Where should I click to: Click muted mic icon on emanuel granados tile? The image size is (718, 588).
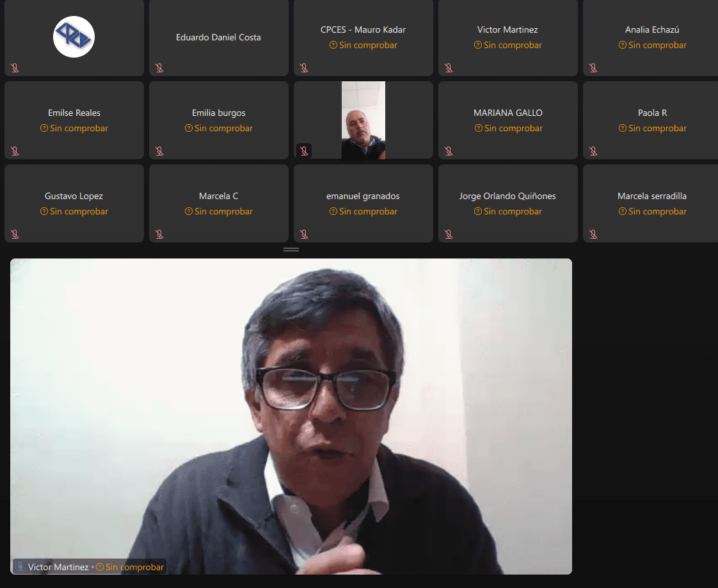304,234
